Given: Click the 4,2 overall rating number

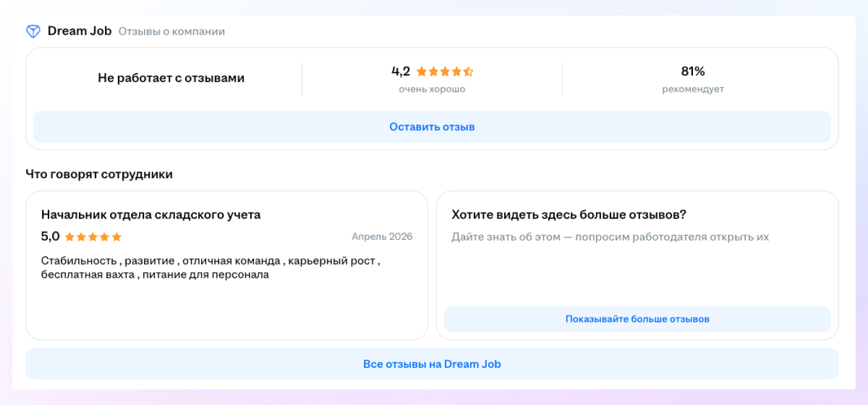Looking at the screenshot, I should [x=400, y=71].
